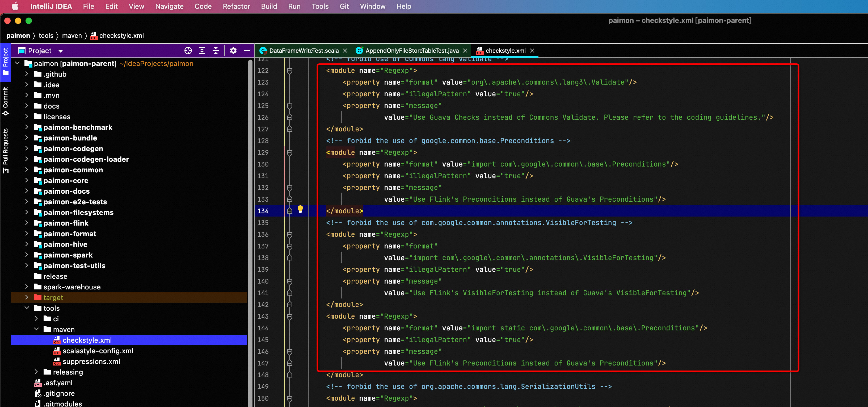Toggle code fold marker at line 122
Screen dimensions: 868x407
(289, 71)
